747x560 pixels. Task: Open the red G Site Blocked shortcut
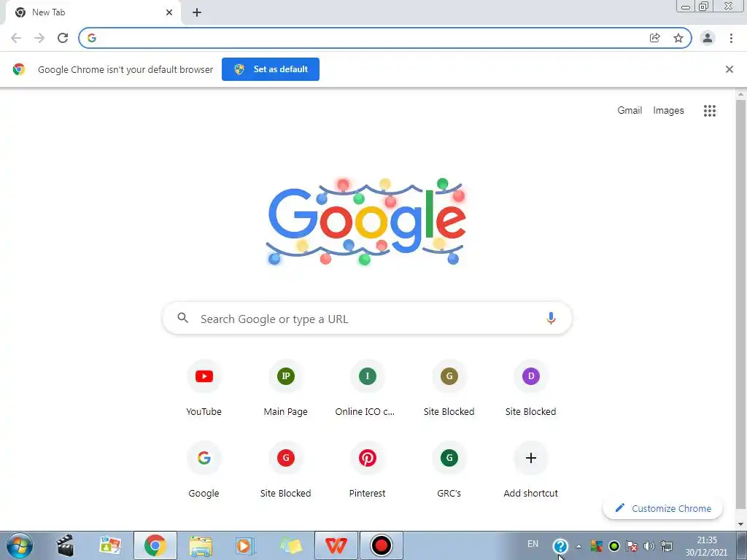click(286, 470)
